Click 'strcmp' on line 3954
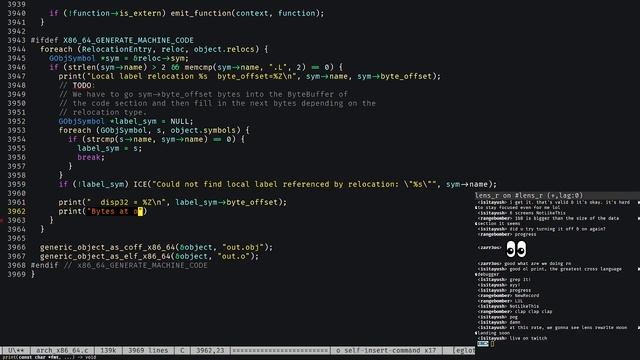 [x=100, y=139]
